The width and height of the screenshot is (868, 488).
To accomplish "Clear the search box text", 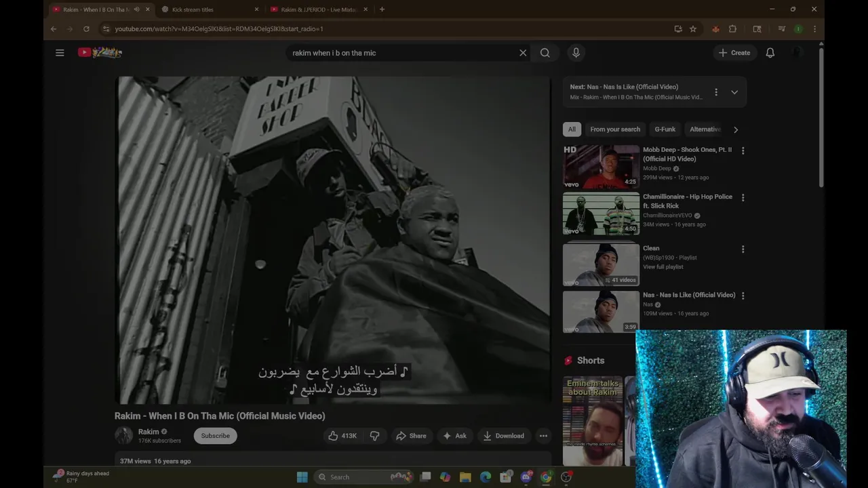I will (x=523, y=53).
